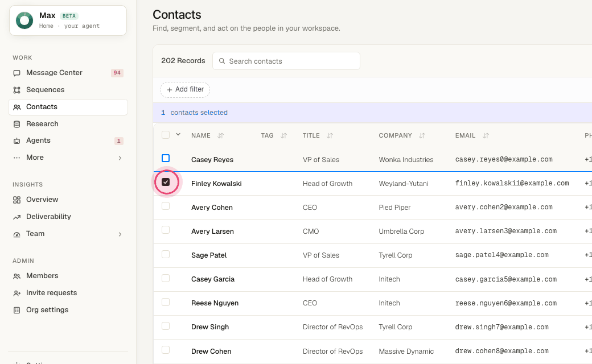
Task: Click the Max home agent card
Action: pyautogui.click(x=68, y=20)
